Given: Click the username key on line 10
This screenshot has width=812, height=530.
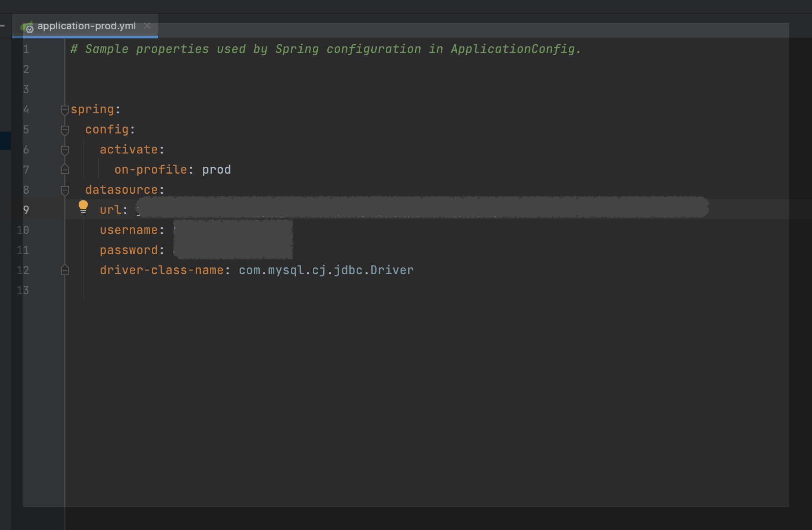Looking at the screenshot, I should [x=129, y=230].
